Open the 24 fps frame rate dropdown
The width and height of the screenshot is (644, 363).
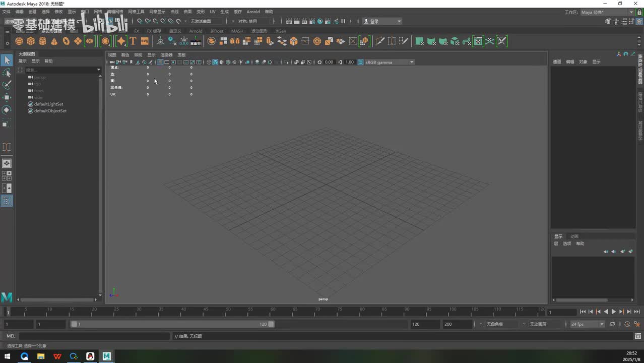point(587,324)
